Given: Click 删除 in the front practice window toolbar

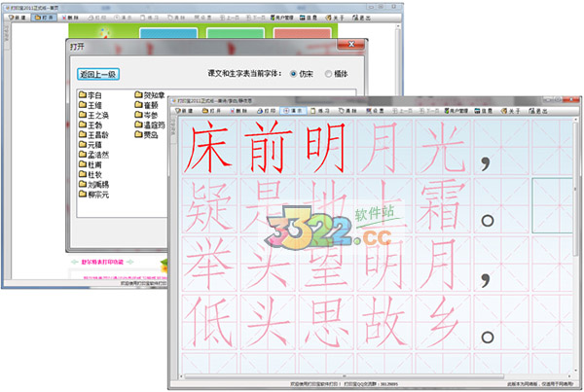Looking at the screenshot, I should (238, 111).
